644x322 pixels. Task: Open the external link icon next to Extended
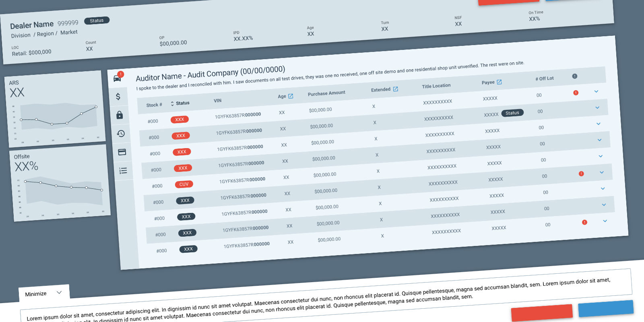[x=395, y=89]
